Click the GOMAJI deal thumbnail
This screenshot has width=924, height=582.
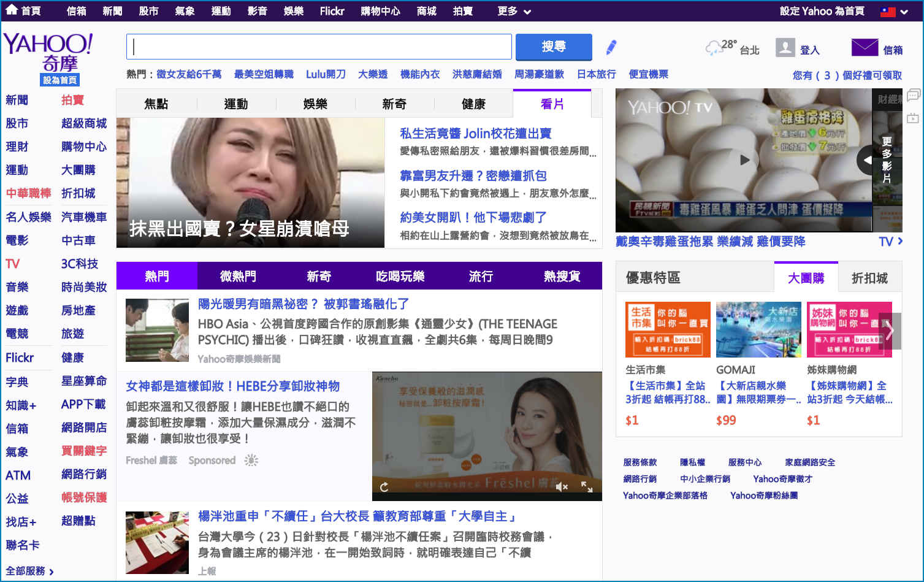coord(758,329)
